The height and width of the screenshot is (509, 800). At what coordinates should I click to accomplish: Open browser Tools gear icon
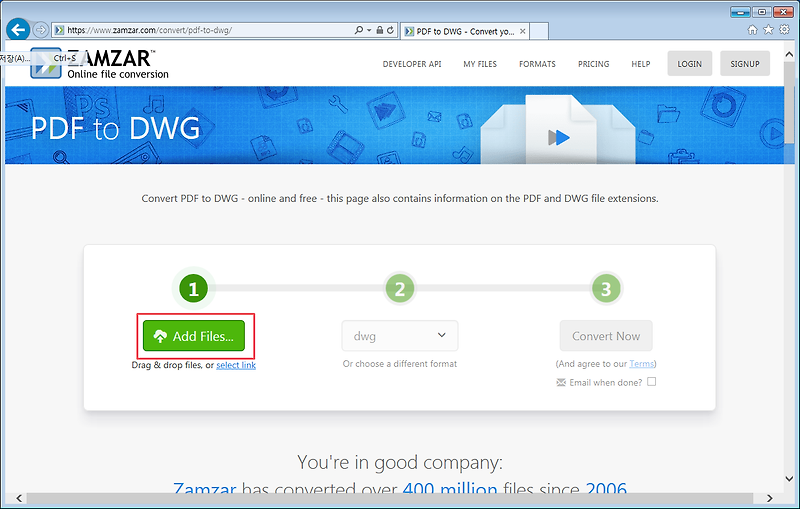(784, 30)
